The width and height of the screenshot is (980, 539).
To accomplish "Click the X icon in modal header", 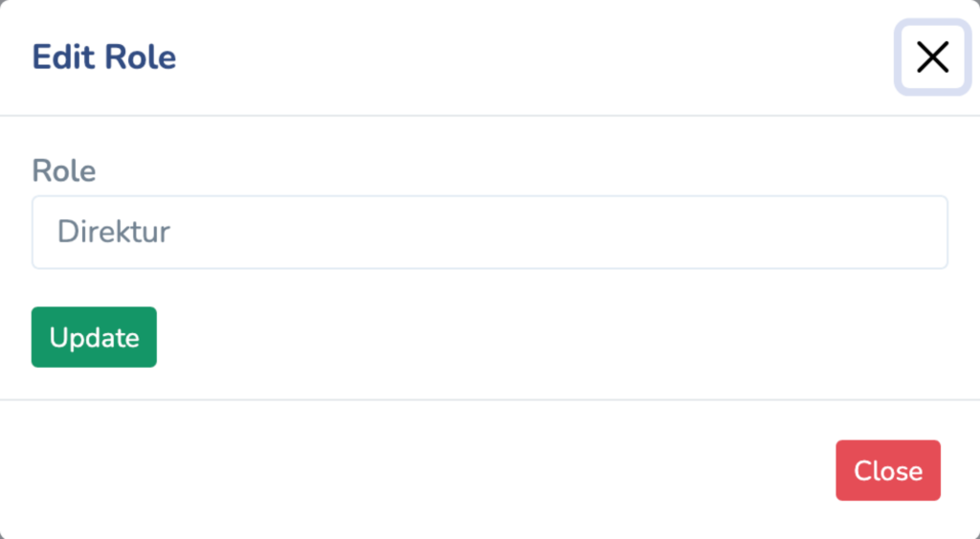I will point(932,57).
